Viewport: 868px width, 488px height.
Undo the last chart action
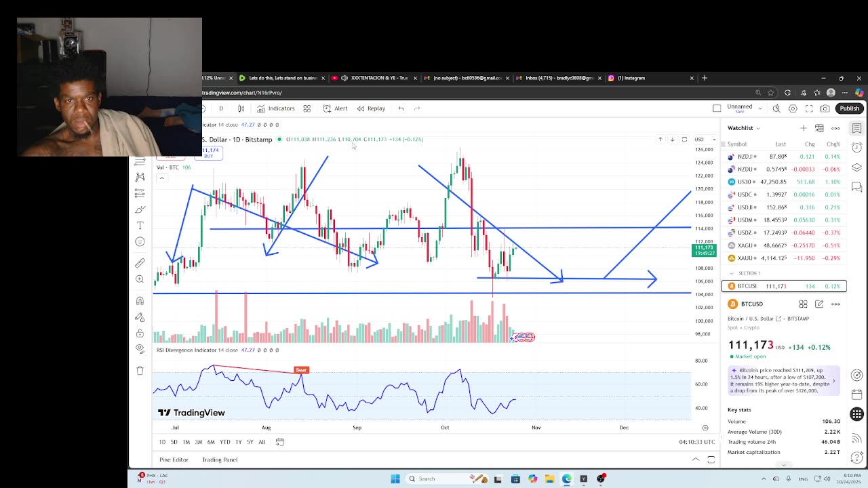pos(401,108)
